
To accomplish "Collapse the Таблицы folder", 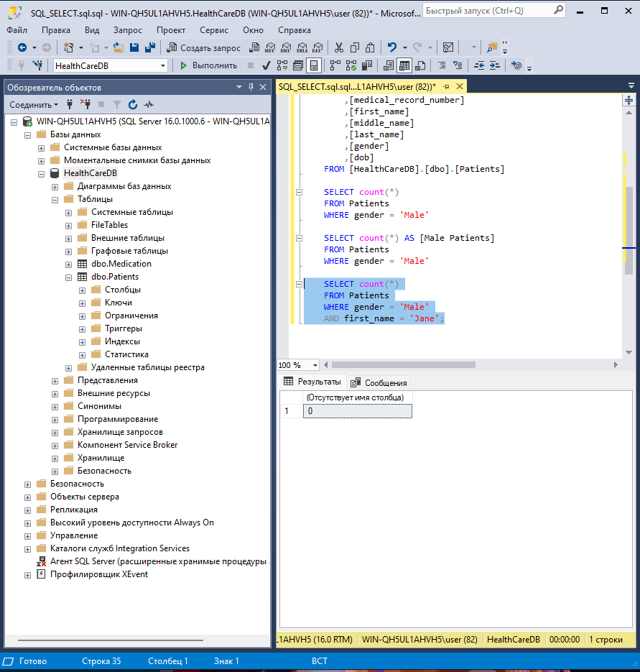I will 55,200.
